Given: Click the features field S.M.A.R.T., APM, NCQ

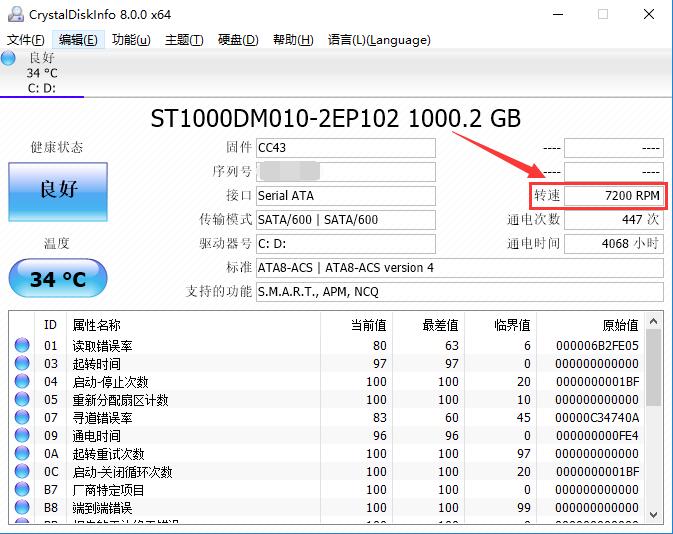Looking at the screenshot, I should tap(460, 292).
